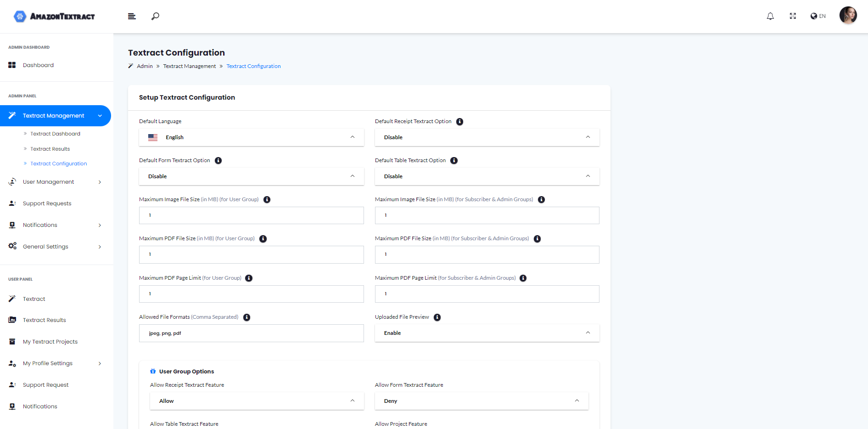
Task: Click info icon next to Uploaded File Preview
Action: (x=437, y=317)
